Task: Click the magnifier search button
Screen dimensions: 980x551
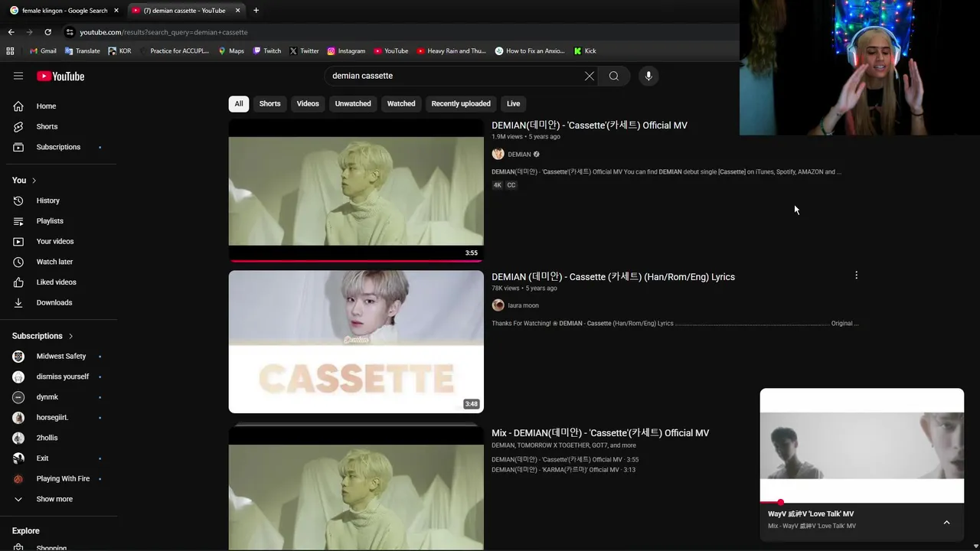Action: click(x=613, y=76)
